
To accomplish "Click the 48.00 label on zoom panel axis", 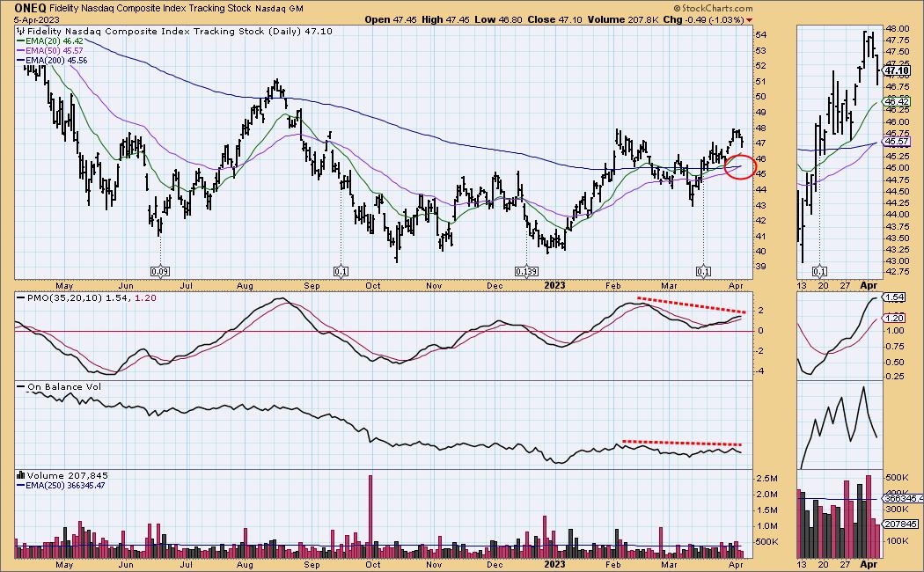I will pyautogui.click(x=898, y=28).
